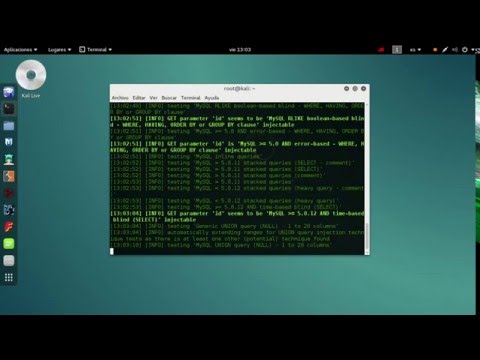Open the power icon system menu

point(465,50)
